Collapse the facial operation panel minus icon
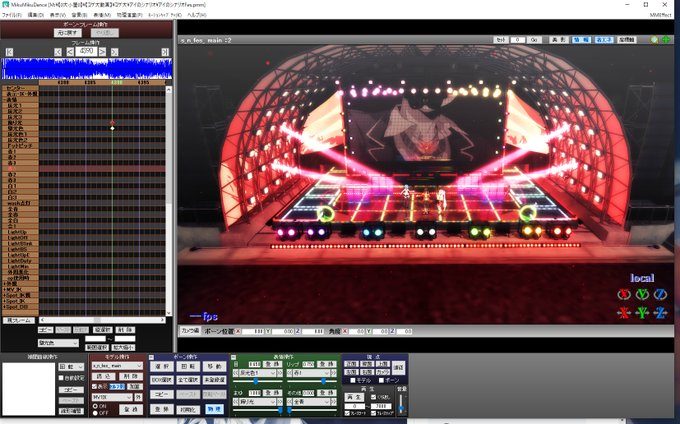Image resolution: width=680 pixels, height=424 pixels. click(x=233, y=357)
